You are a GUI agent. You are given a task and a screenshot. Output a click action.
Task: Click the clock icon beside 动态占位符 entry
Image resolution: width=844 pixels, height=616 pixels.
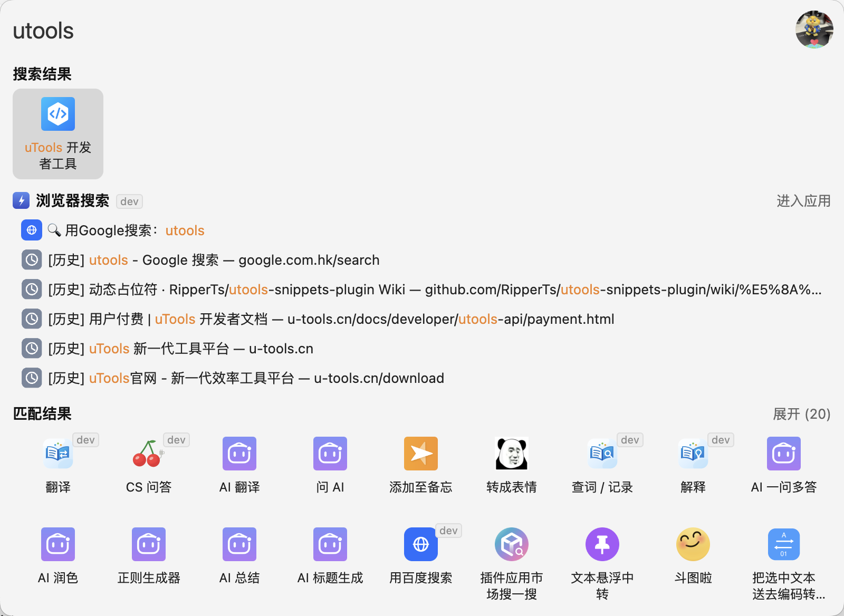pos(32,289)
